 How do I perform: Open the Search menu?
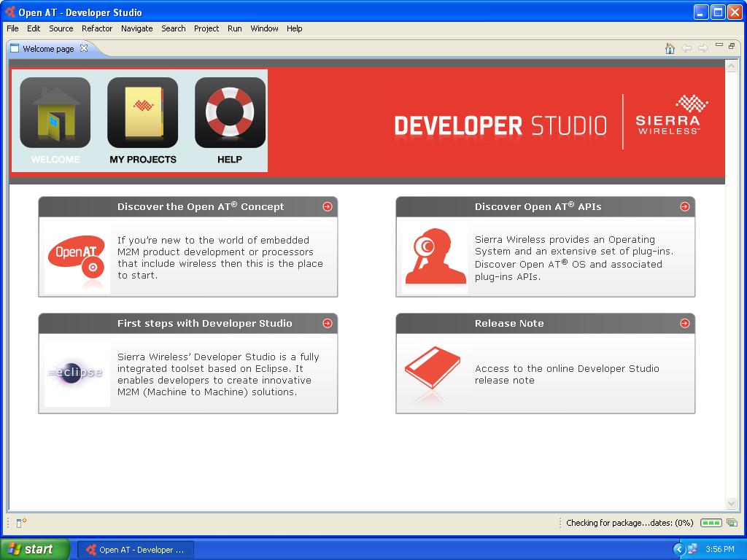(174, 28)
